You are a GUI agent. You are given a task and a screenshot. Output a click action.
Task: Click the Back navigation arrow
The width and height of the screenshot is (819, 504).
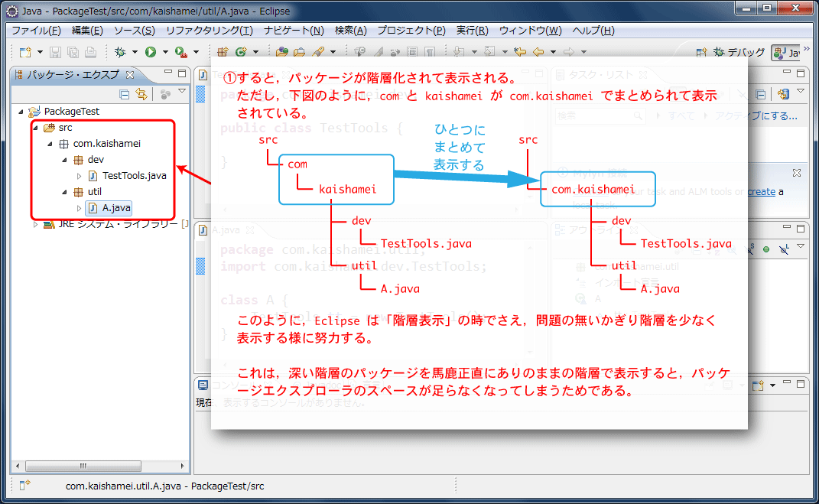(x=538, y=52)
